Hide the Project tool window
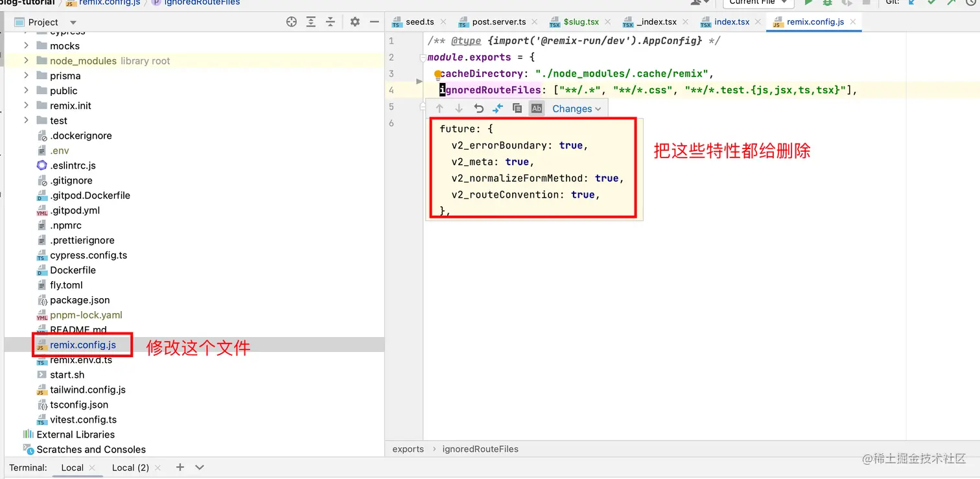 pyautogui.click(x=374, y=22)
